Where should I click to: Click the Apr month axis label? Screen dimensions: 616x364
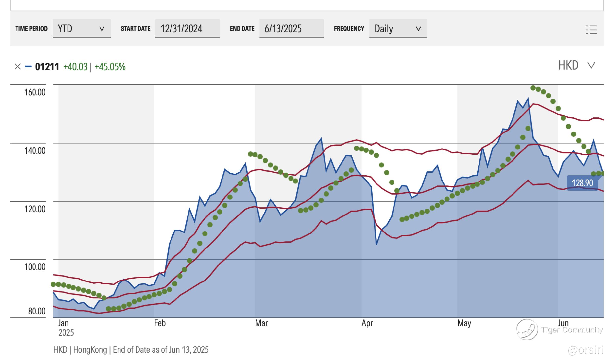point(367,323)
